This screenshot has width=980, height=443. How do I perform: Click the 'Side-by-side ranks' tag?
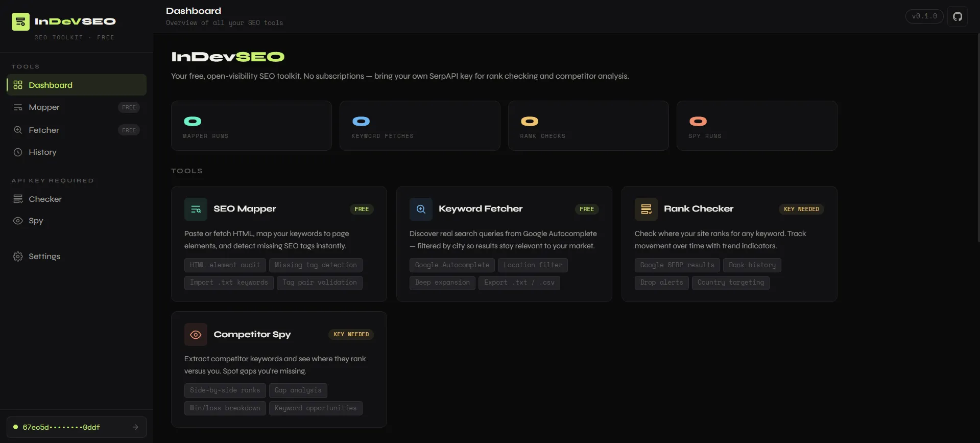tap(225, 390)
